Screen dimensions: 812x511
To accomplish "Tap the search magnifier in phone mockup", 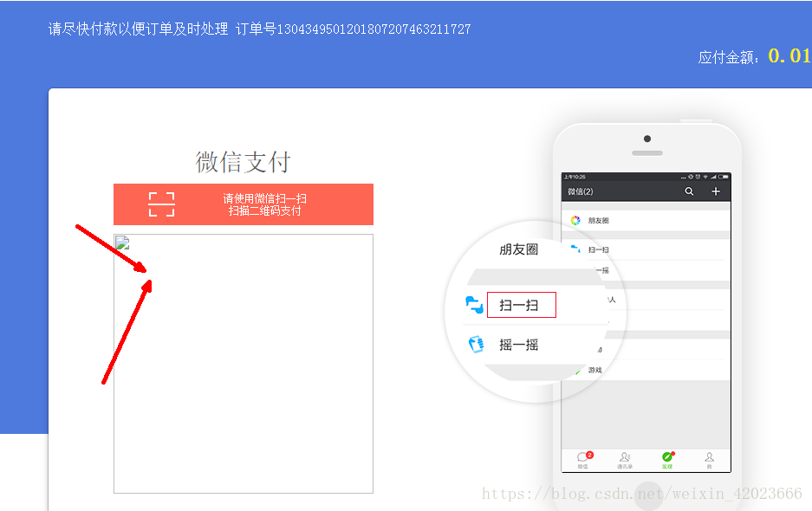I will 689,191.
